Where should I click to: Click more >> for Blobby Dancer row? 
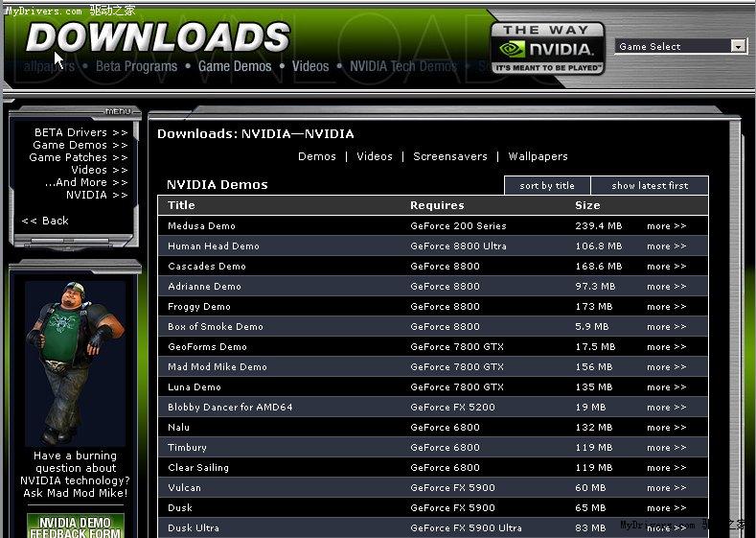(x=666, y=408)
